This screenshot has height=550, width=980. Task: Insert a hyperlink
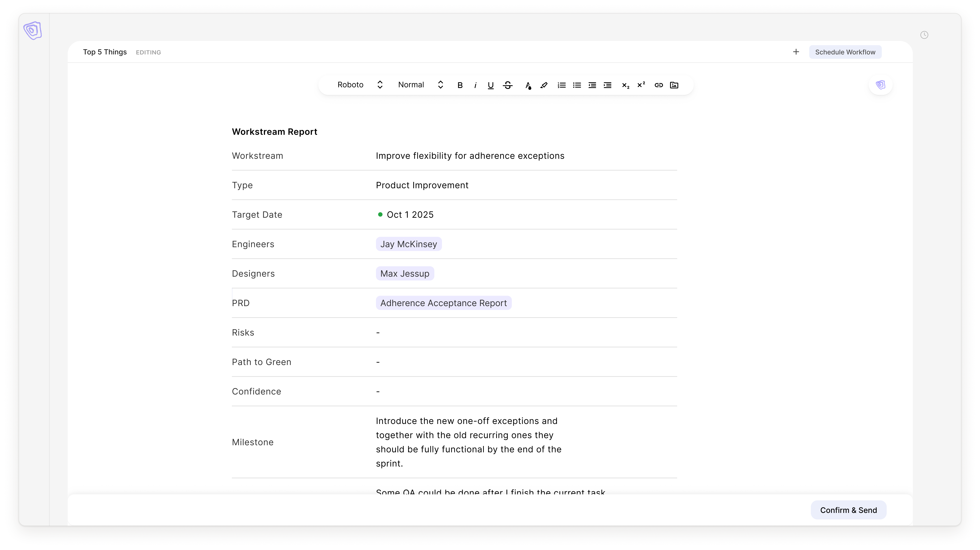(x=659, y=85)
